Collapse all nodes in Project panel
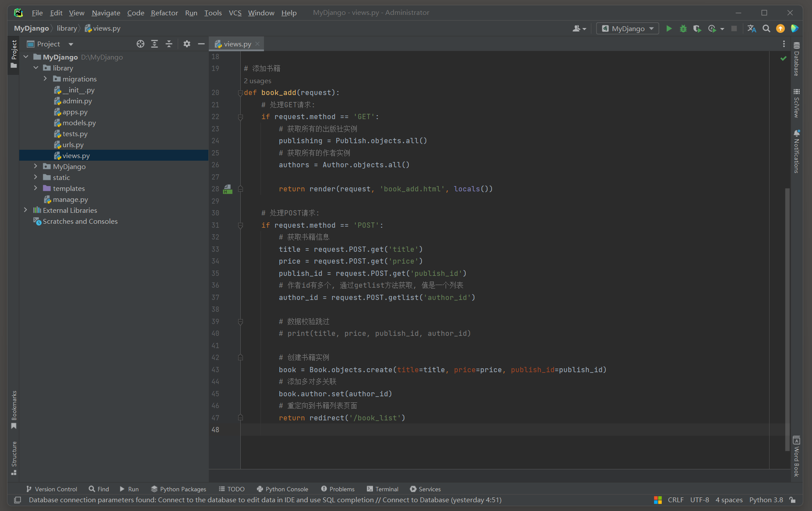Screen dimensions: 812x511 pos(169,44)
